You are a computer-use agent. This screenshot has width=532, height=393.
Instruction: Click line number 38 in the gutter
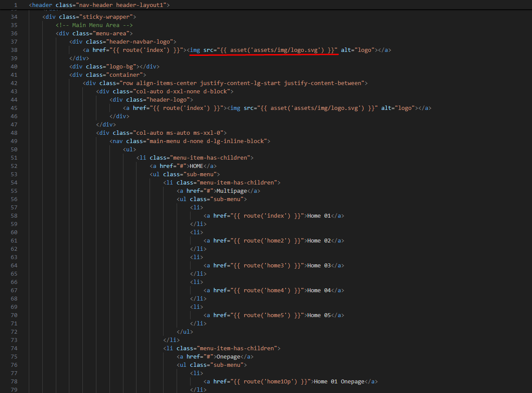coord(14,50)
